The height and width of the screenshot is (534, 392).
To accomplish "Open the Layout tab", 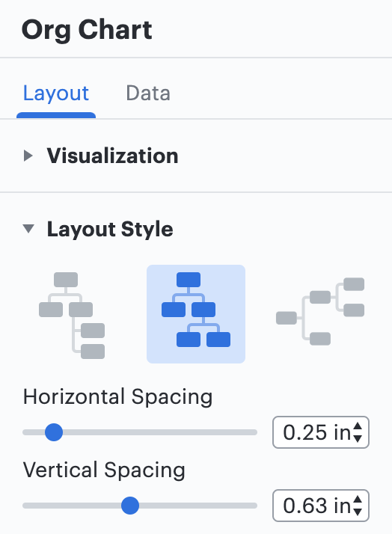I will (x=56, y=93).
